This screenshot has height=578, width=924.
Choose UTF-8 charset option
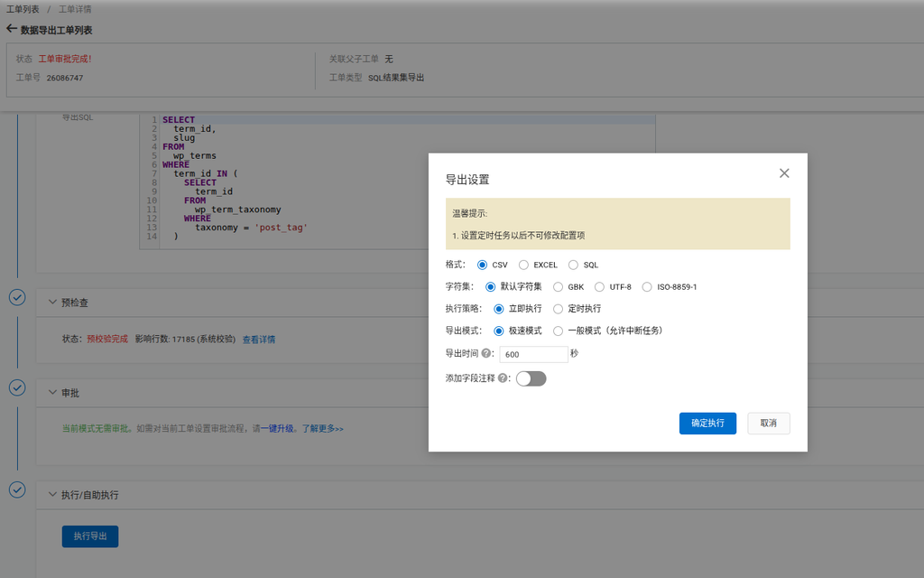tap(599, 286)
